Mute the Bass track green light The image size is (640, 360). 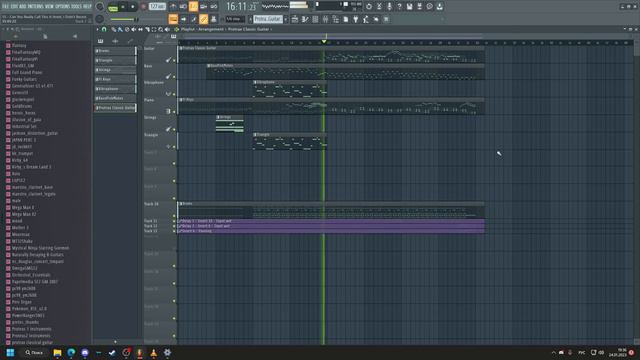[x=174, y=77]
